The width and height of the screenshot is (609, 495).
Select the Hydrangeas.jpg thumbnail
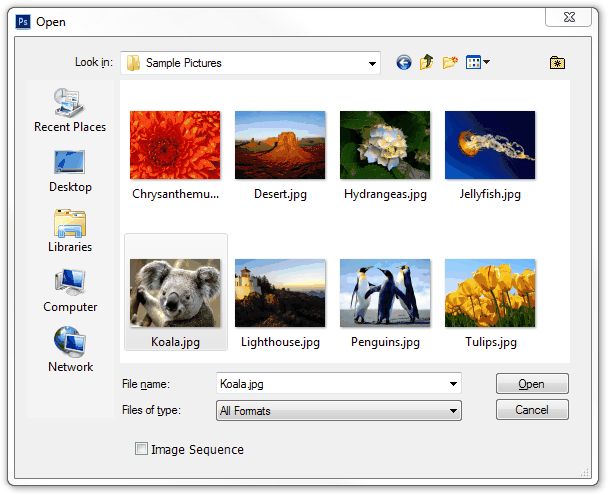tap(385, 145)
